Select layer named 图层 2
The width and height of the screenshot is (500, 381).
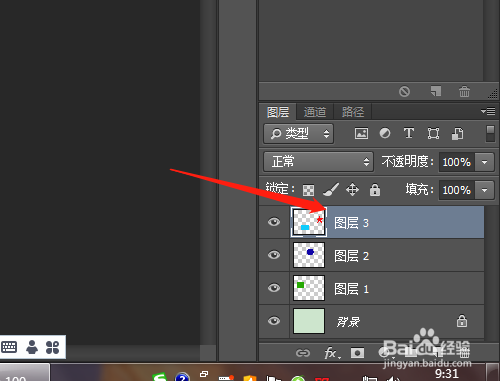coord(351,256)
